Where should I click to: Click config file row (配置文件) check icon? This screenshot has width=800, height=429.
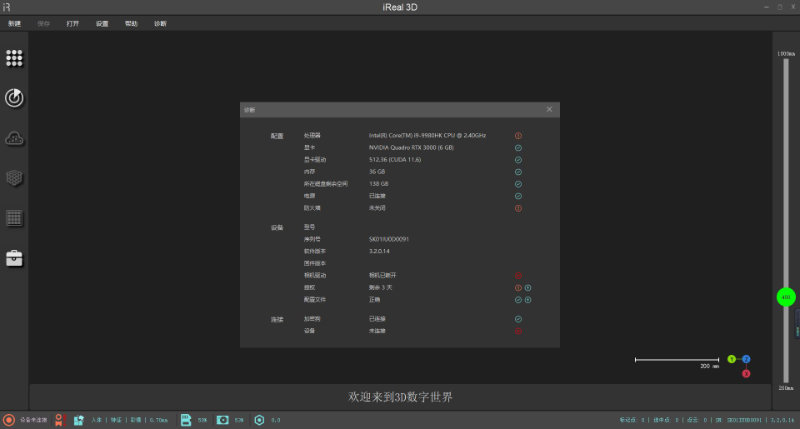[518, 300]
